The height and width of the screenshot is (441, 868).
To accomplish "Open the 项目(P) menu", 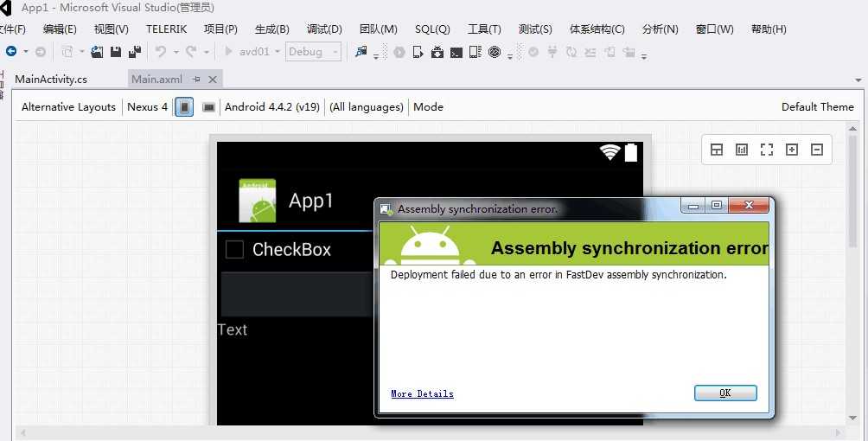I will pos(220,29).
